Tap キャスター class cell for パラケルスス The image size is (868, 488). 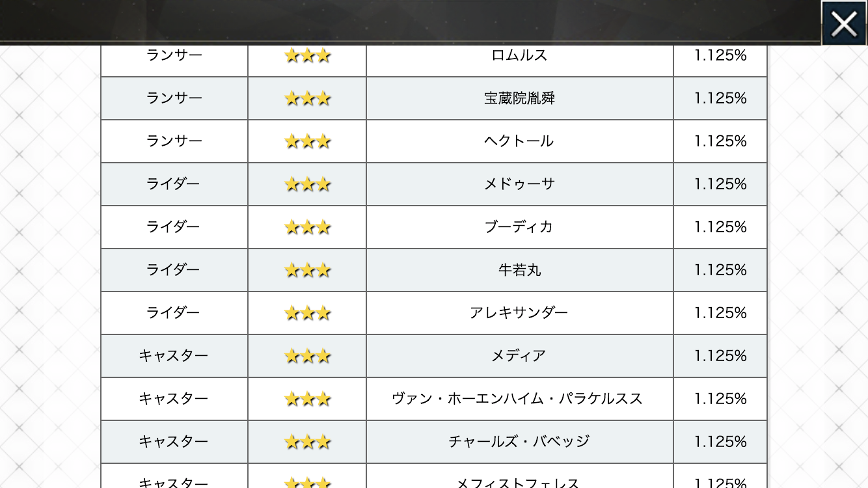tap(173, 399)
